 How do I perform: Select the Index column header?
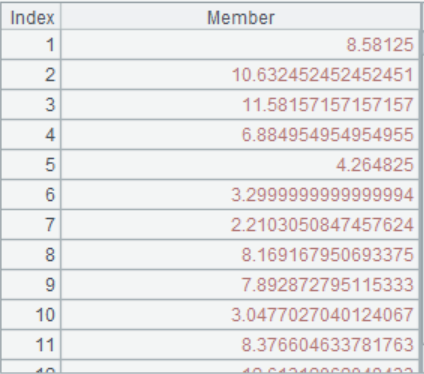click(31, 16)
